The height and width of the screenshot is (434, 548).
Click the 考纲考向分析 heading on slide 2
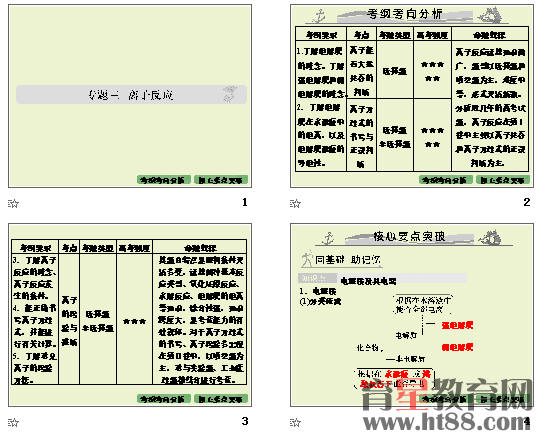405,14
